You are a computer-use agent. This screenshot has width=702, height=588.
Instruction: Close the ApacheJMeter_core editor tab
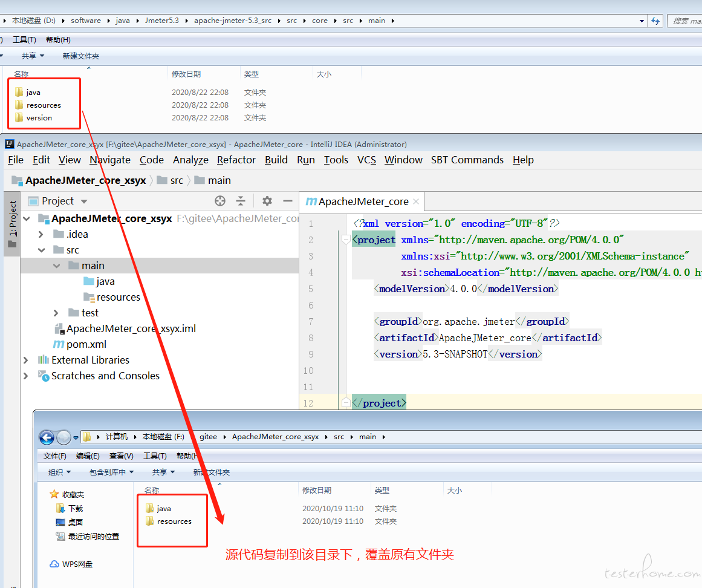tap(416, 201)
